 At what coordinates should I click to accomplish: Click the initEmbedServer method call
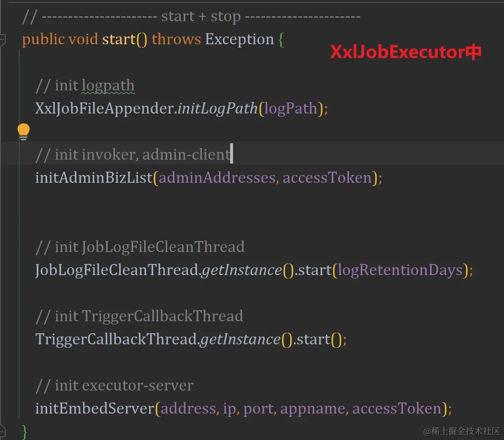[x=95, y=408]
